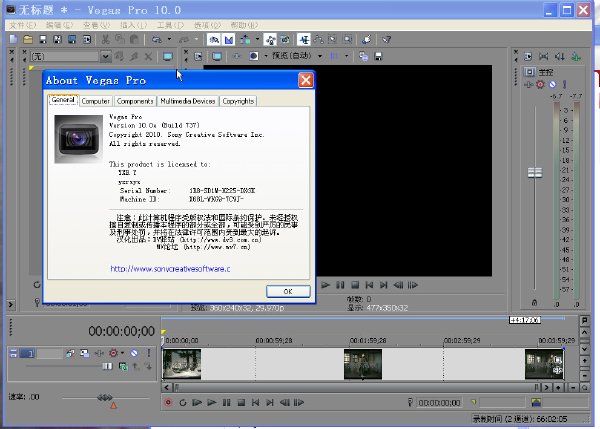Open Multimedia Devices tab
Screen dimensions: 600x429
coord(188,101)
